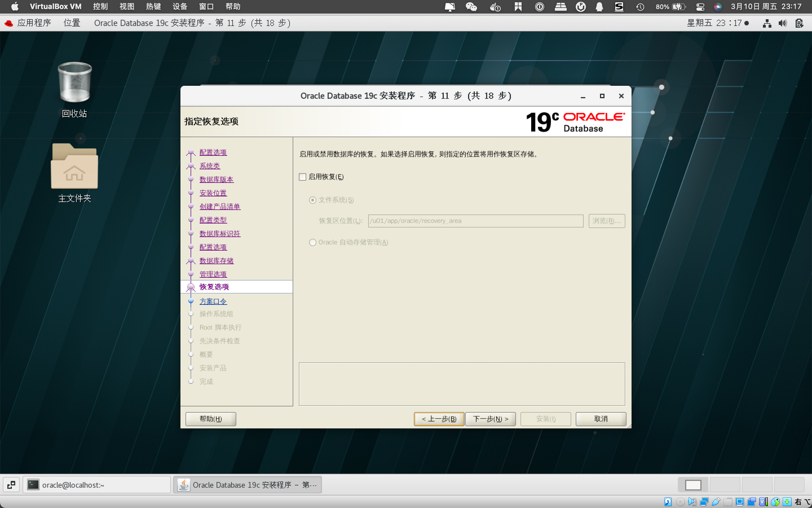Click the terminal icon of oracle@localhost entry
This screenshot has width=812, height=508.
[33, 485]
